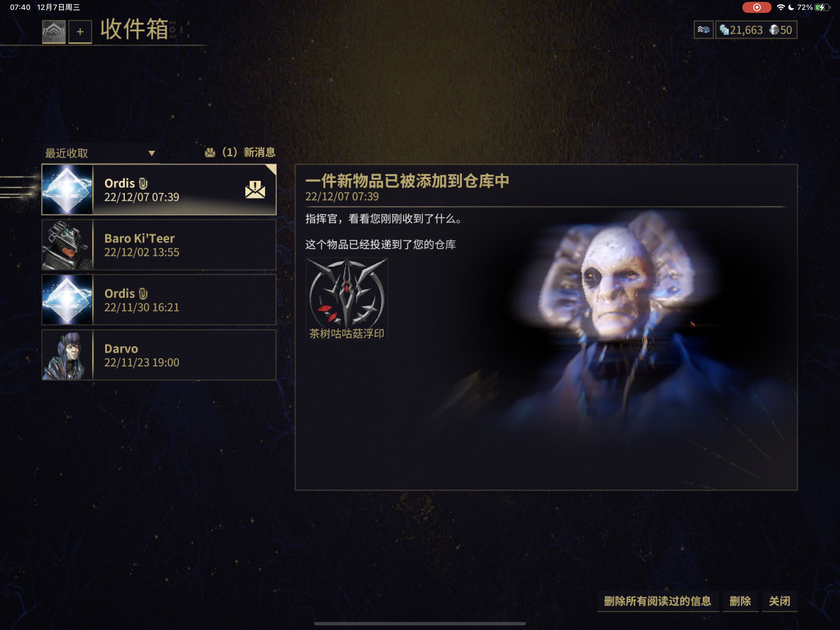840x630 pixels.
Task: Tap the Warframe lotus profile icon
Action: click(x=53, y=32)
